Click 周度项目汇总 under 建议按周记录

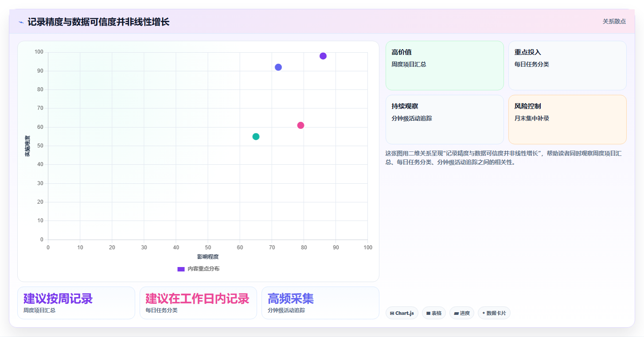point(39,310)
